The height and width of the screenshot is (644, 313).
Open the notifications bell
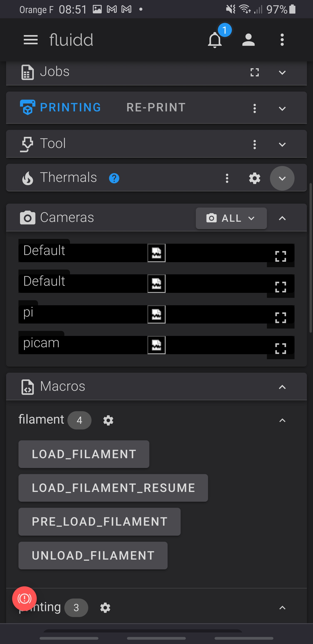215,40
